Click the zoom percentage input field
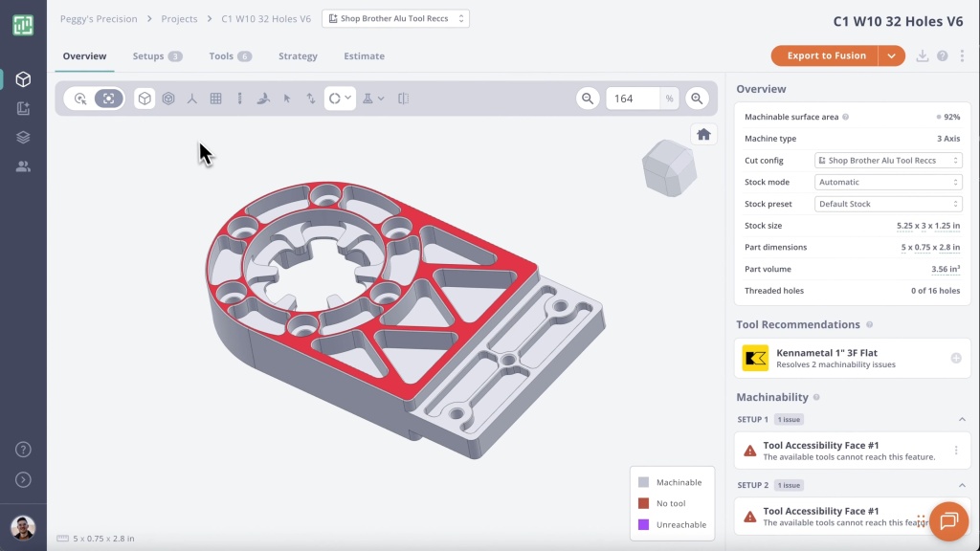 point(632,99)
